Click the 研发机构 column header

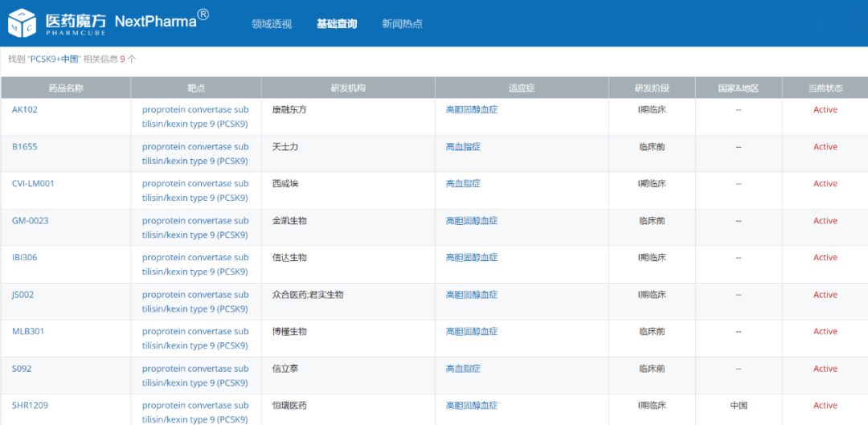pos(348,88)
